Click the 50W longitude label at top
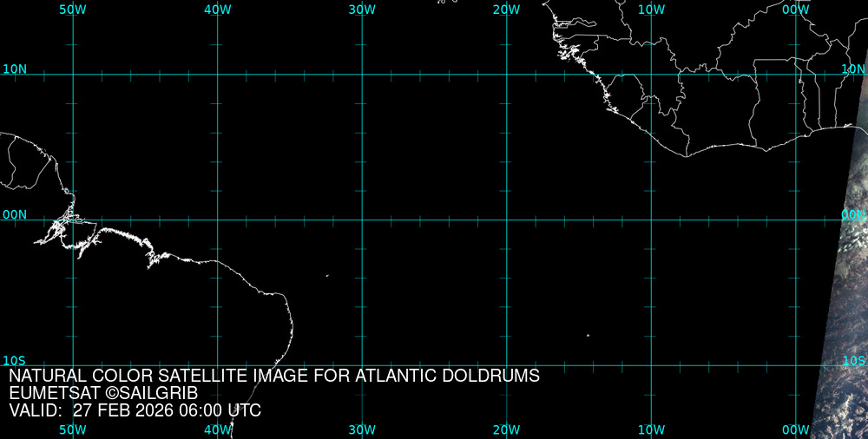Viewport: 868px width, 439px height. click(x=73, y=9)
